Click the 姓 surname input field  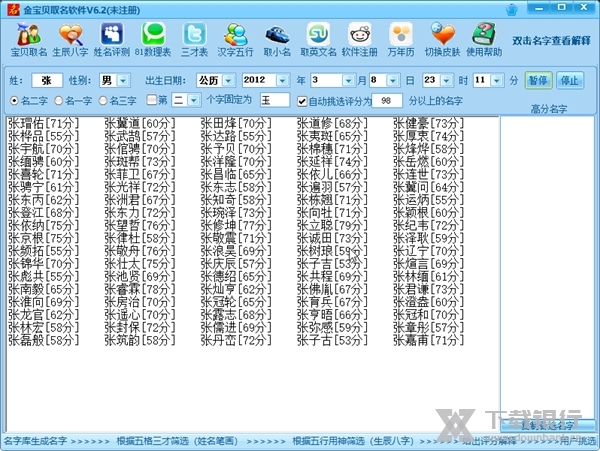point(47,81)
